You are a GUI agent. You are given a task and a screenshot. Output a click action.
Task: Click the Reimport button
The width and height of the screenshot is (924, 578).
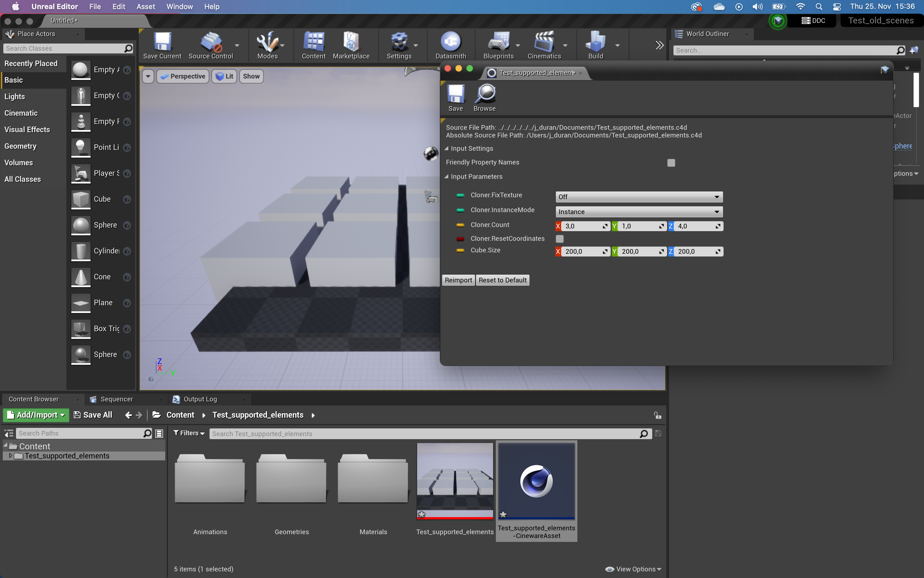coord(458,280)
